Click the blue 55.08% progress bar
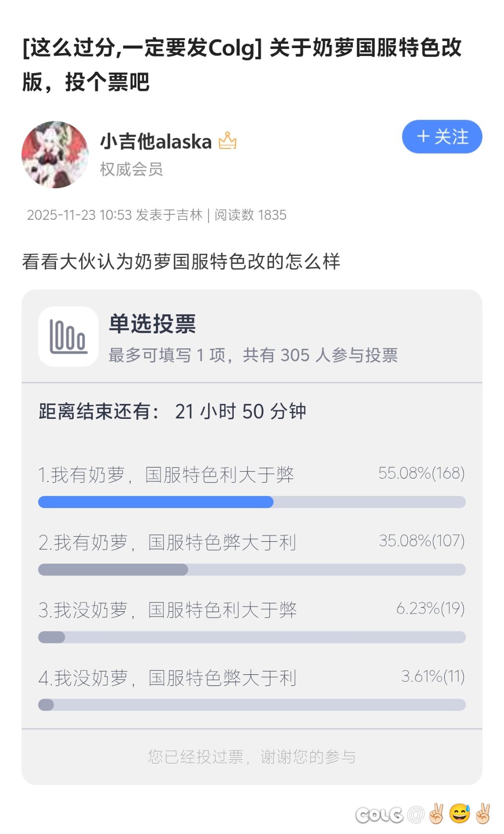 (156, 502)
